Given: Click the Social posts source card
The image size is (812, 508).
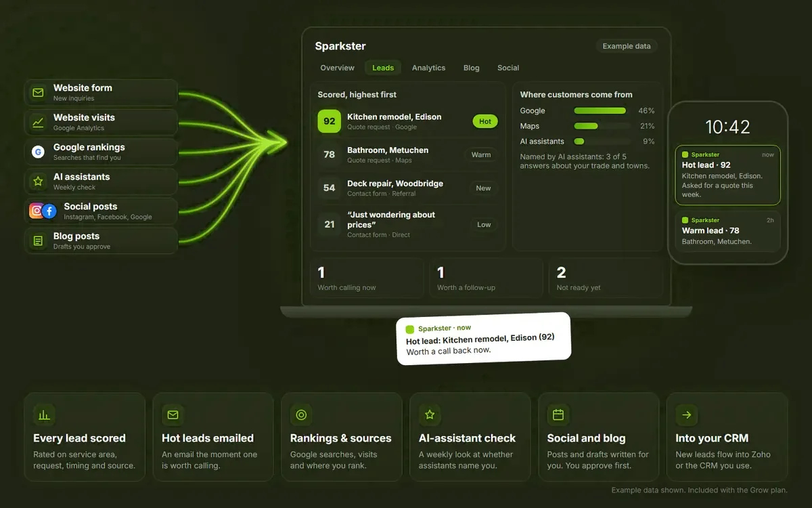Looking at the screenshot, I should [x=101, y=211].
